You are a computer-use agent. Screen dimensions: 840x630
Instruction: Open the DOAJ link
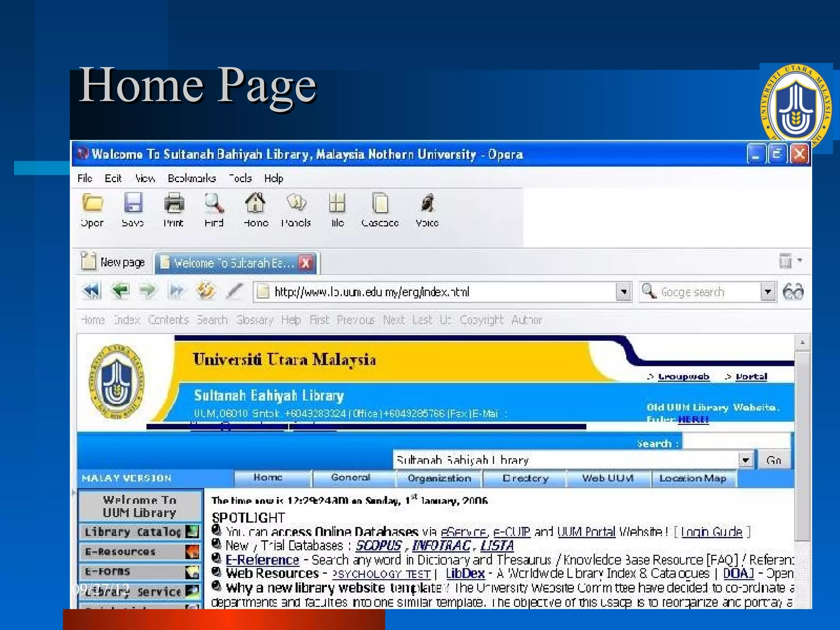(738, 573)
